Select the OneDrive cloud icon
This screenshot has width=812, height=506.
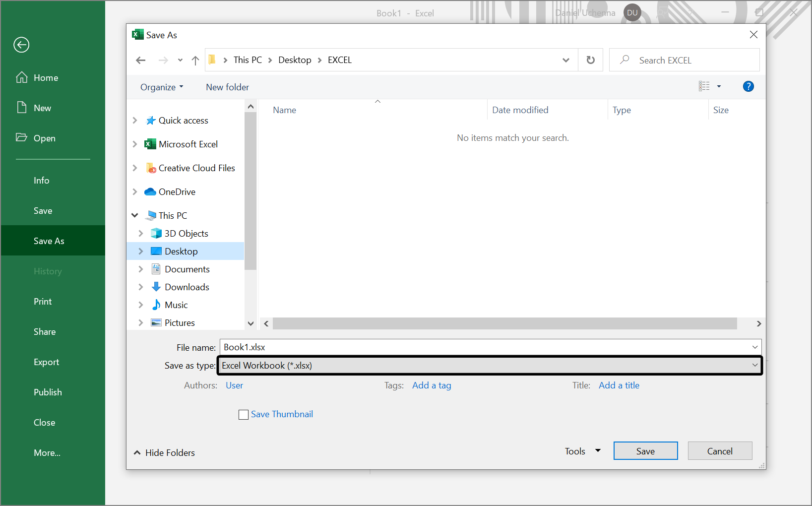pyautogui.click(x=151, y=191)
